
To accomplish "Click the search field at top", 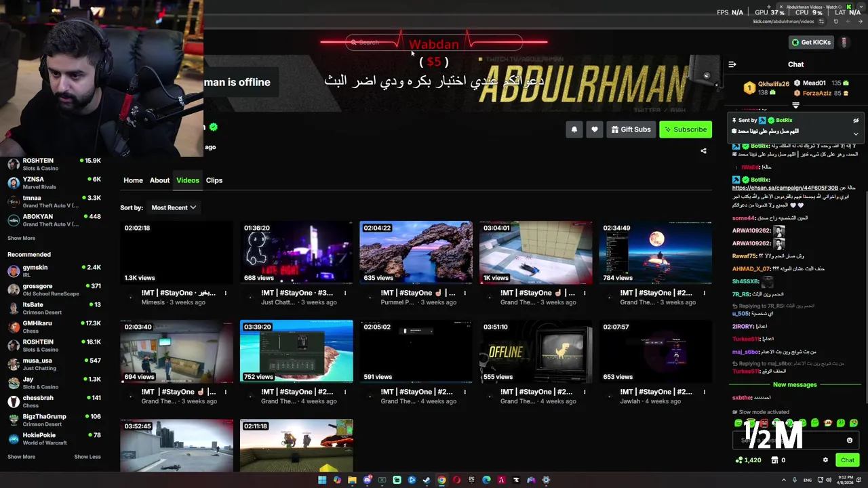I will click(x=434, y=42).
